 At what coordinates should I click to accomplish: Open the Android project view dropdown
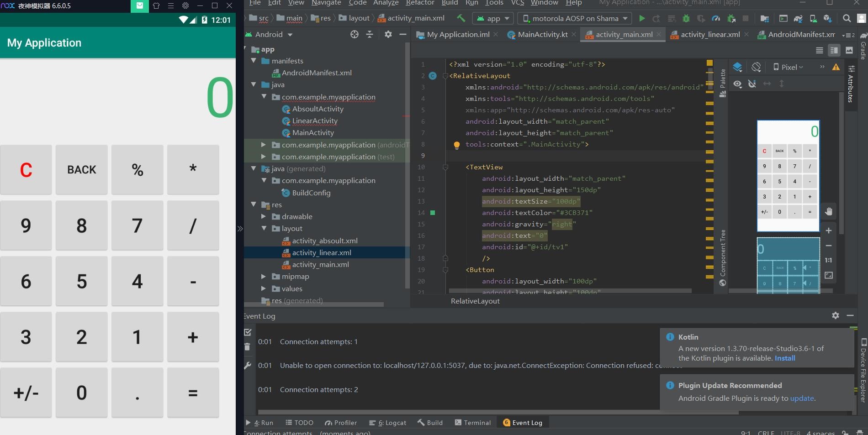pyautogui.click(x=269, y=34)
